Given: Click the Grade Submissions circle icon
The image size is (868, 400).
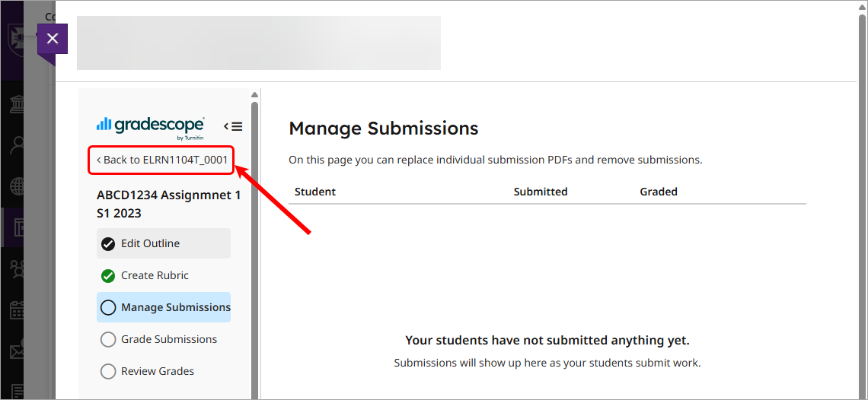Looking at the screenshot, I should pos(108,340).
